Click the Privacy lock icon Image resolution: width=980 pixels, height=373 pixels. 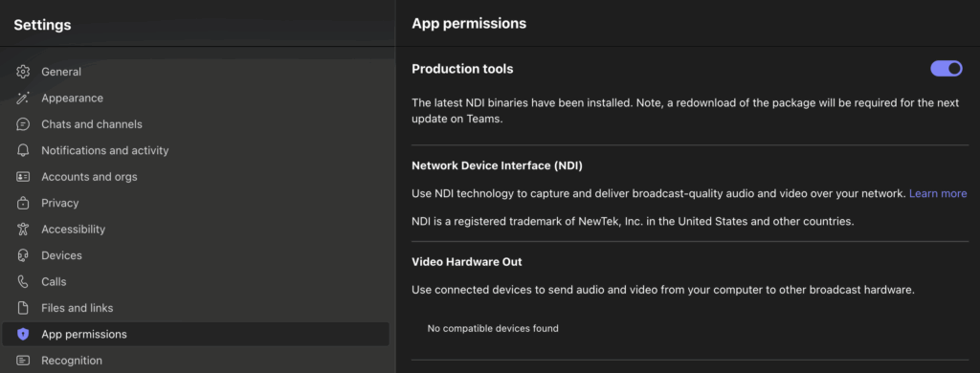tap(23, 203)
